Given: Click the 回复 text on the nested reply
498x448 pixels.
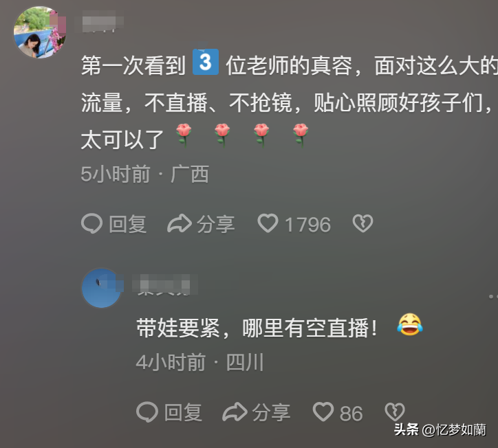Looking at the screenshot, I should (183, 412).
